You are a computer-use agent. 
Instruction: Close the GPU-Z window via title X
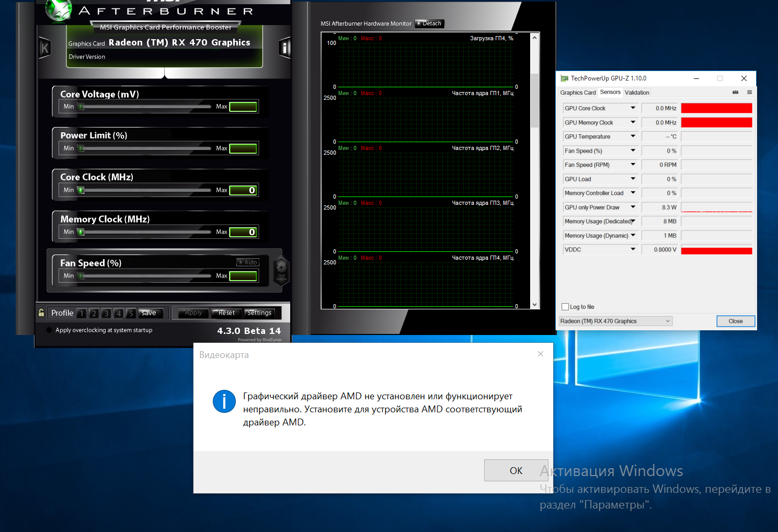(x=744, y=78)
